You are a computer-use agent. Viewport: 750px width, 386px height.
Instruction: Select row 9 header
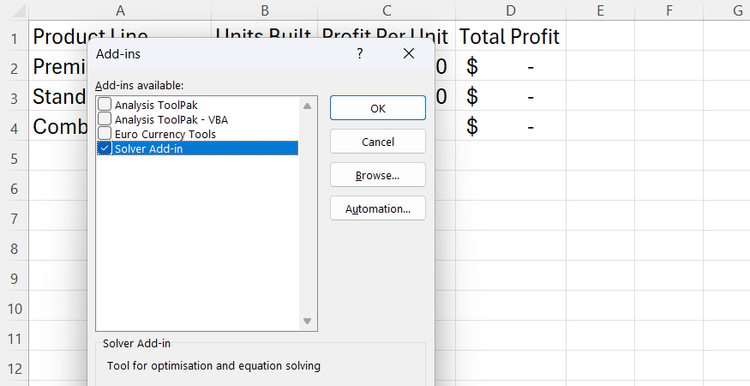(14, 278)
